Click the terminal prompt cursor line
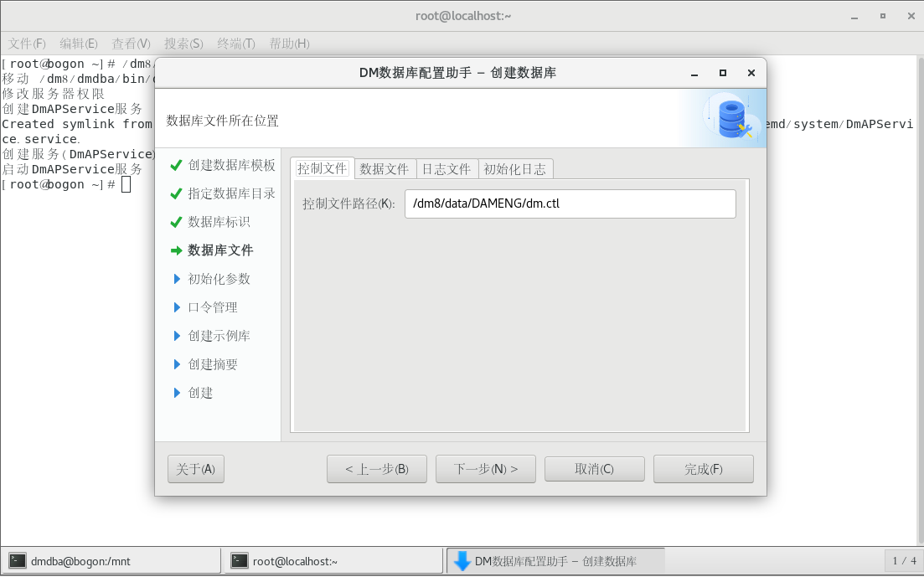The width and height of the screenshot is (924, 577). point(66,184)
